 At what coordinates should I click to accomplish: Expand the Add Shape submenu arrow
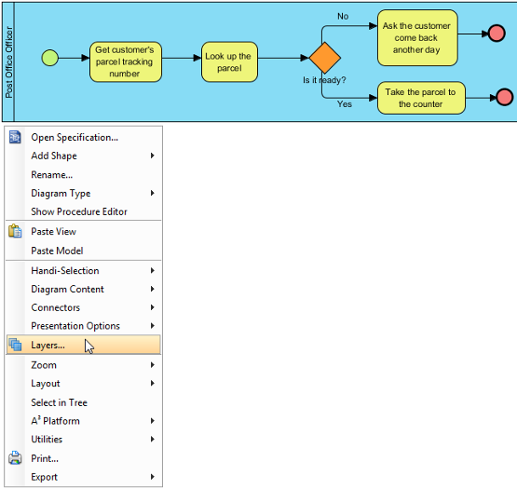[152, 156]
